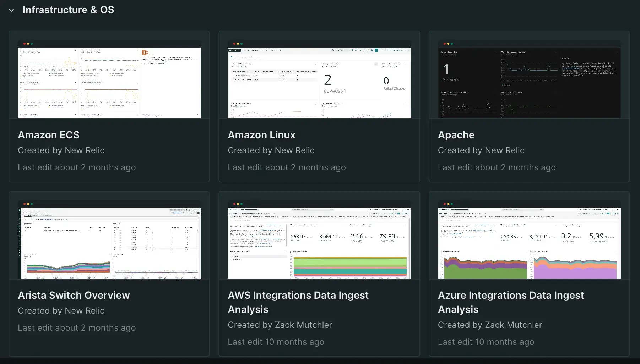The image size is (640, 364).
Task: Select the AWS Integrations Data Ingest Analysis title
Action: click(x=298, y=302)
